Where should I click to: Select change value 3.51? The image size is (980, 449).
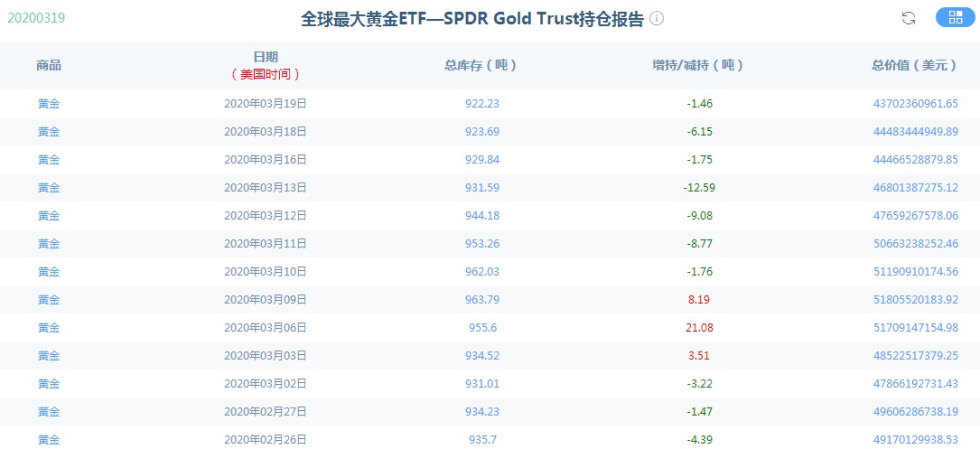pyautogui.click(x=699, y=356)
